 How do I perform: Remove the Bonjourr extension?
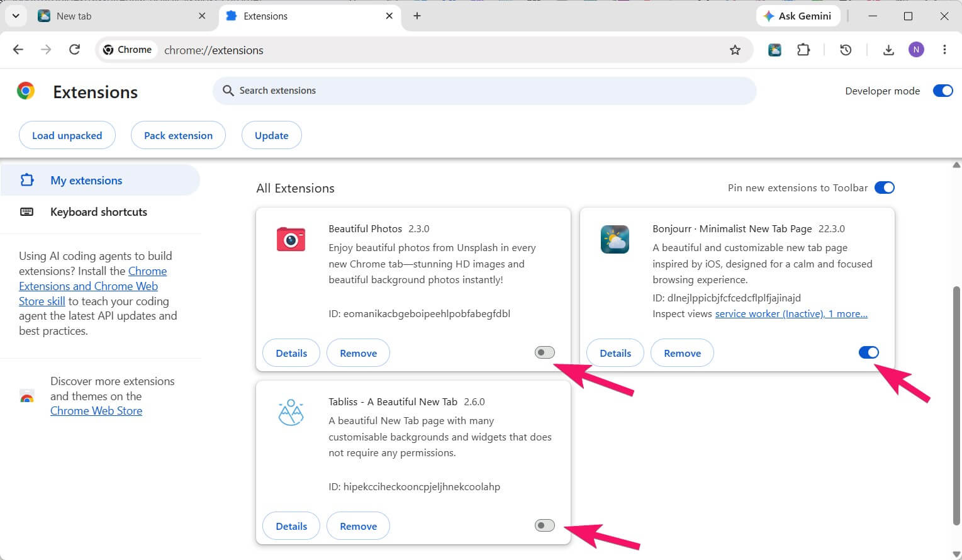[683, 353]
